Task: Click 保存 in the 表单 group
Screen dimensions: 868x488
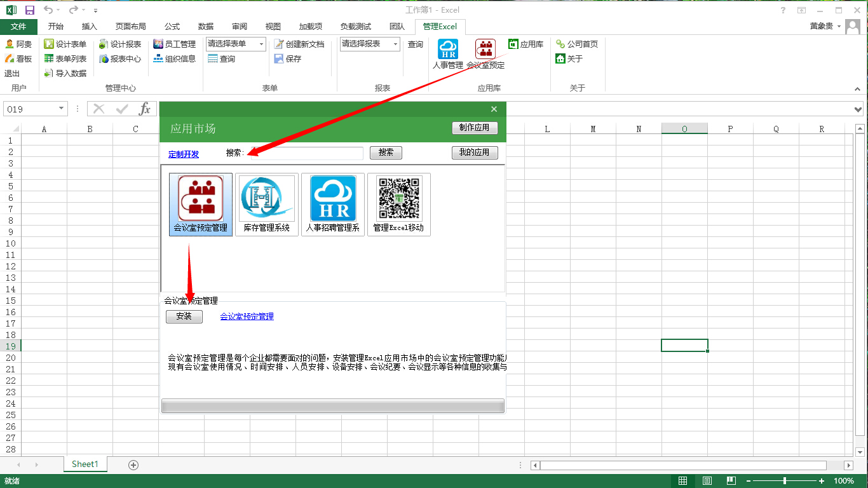Action: point(288,58)
